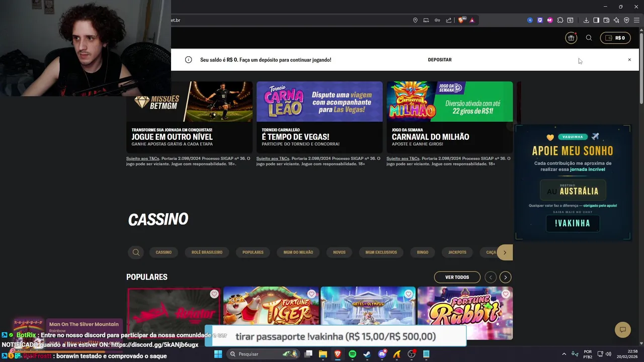Switch to Brave browser in taskbar

338,354
